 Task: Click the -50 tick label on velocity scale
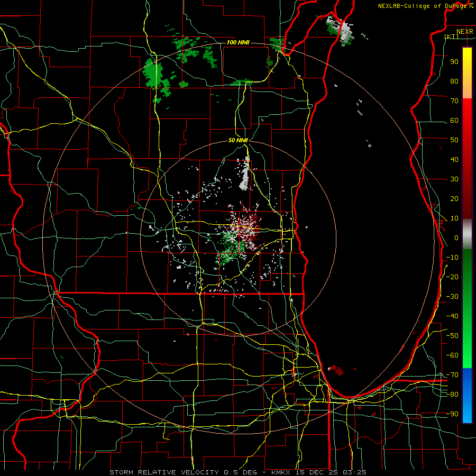coord(452,336)
